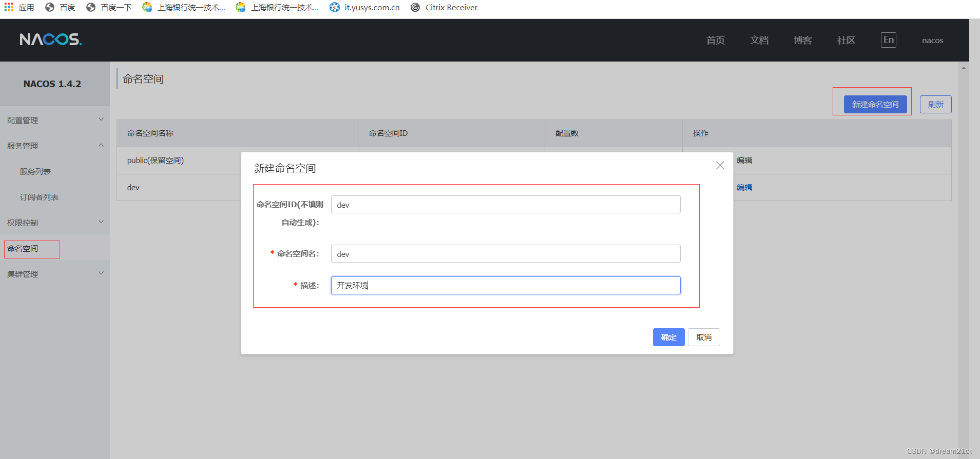Image resolution: width=980 pixels, height=459 pixels.
Task: Expand the 权限控制 menu chevron
Action: point(101,222)
